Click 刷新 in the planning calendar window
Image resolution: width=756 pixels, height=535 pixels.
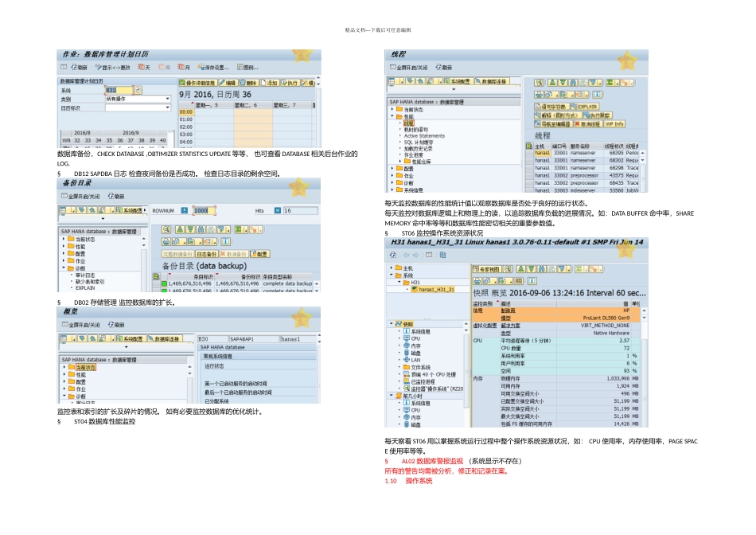79,68
